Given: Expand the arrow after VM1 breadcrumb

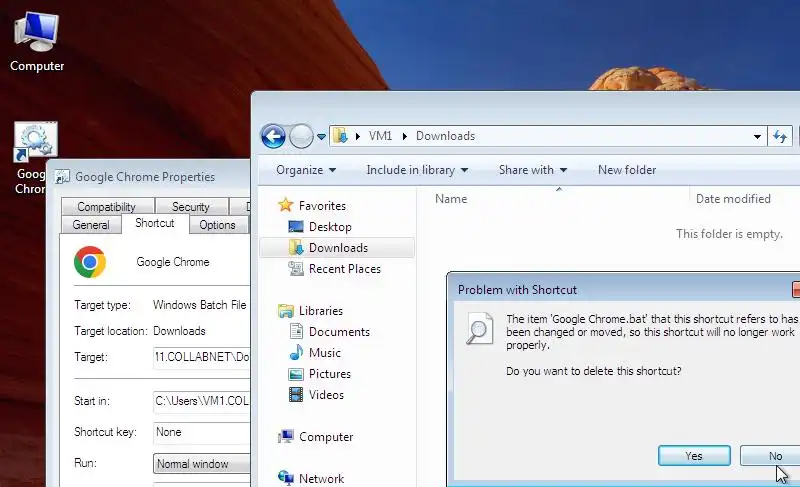Looking at the screenshot, I should 405,136.
